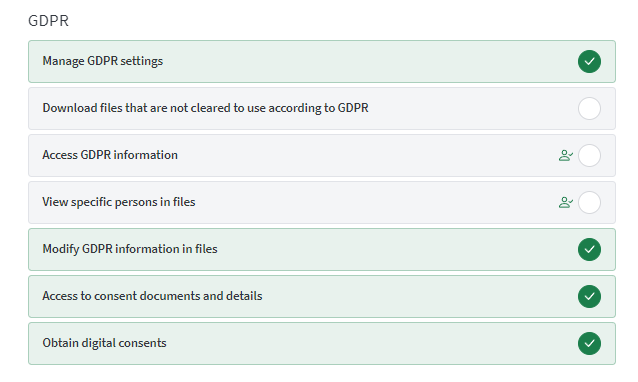Click the 'Access GDPR information' label text
The width and height of the screenshot is (638, 382).
click(x=110, y=155)
